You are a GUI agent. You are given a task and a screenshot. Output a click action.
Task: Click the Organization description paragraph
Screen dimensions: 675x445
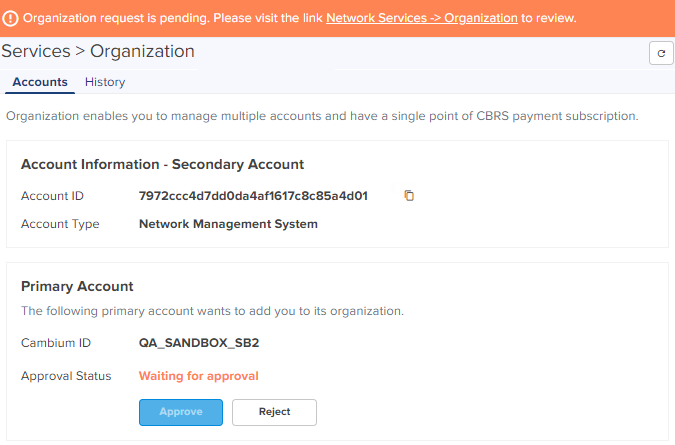point(322,116)
